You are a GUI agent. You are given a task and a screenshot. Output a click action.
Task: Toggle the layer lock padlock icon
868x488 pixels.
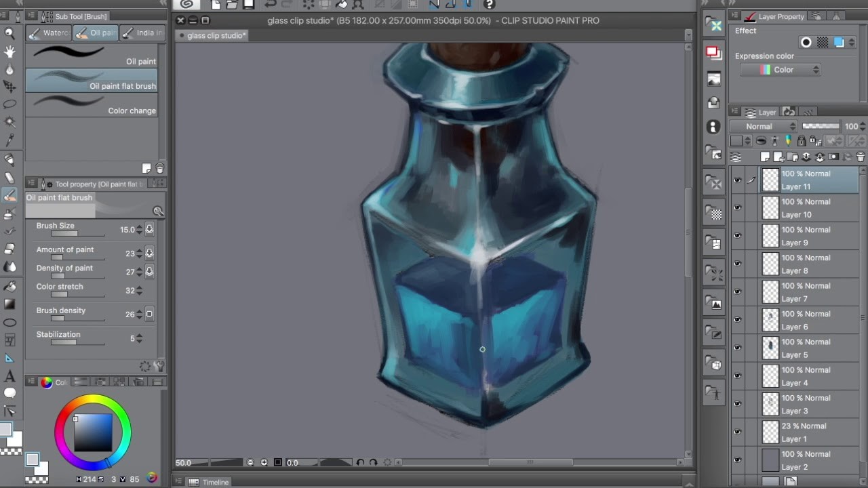[x=802, y=140]
